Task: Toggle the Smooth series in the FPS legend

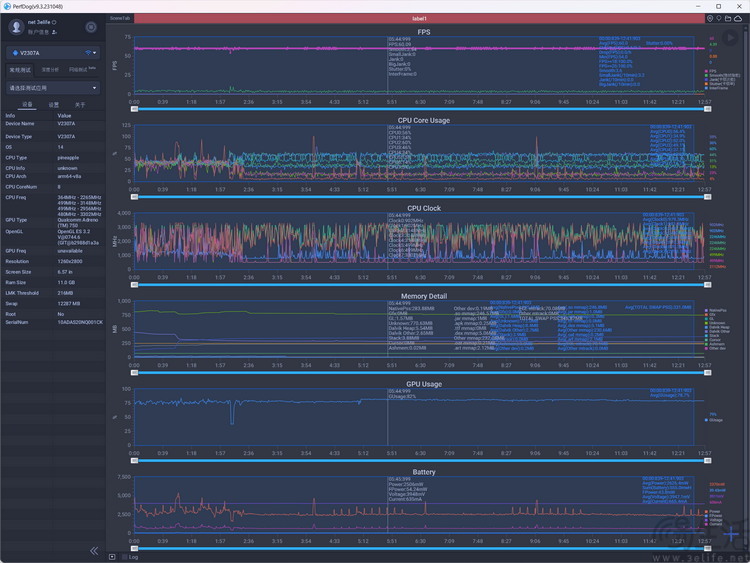Action: point(722,76)
